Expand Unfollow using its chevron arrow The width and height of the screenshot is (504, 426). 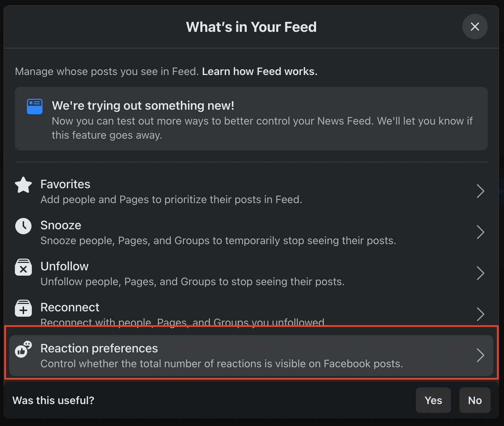tap(480, 273)
